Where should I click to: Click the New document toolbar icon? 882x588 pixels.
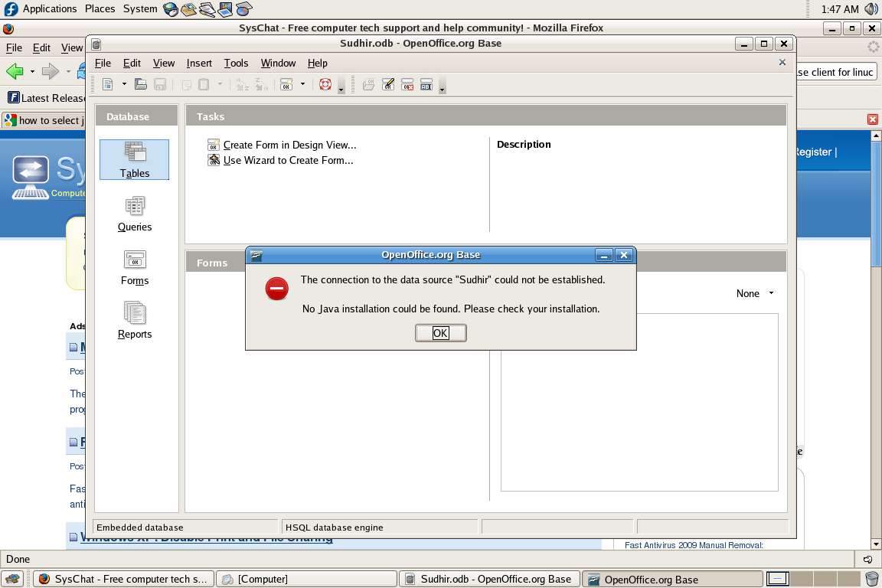coord(108,84)
